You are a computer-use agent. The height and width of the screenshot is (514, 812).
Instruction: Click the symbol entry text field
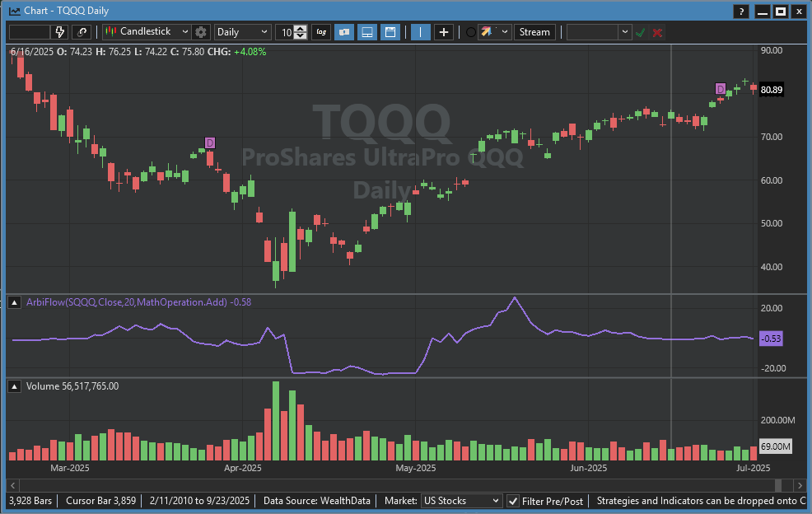tap(29, 32)
